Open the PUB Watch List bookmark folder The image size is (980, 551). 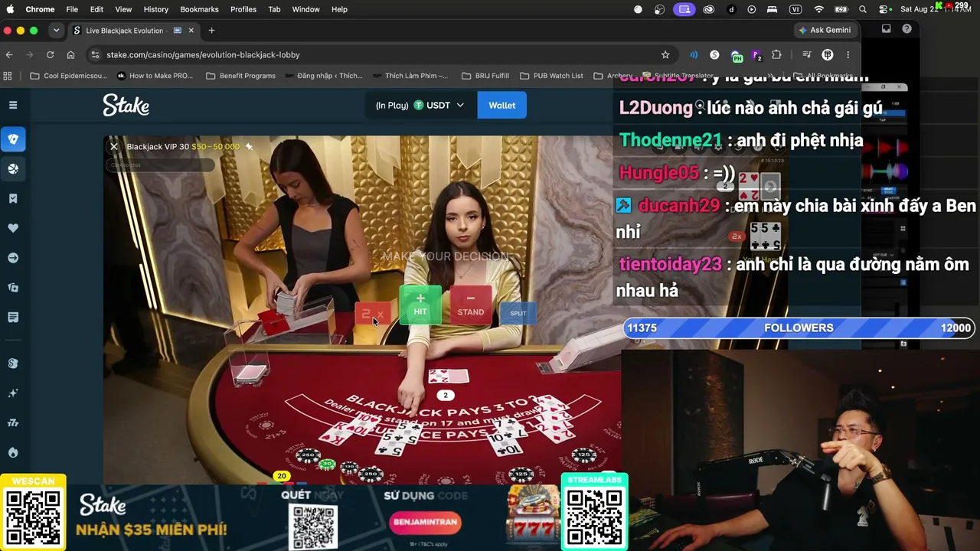click(x=551, y=76)
